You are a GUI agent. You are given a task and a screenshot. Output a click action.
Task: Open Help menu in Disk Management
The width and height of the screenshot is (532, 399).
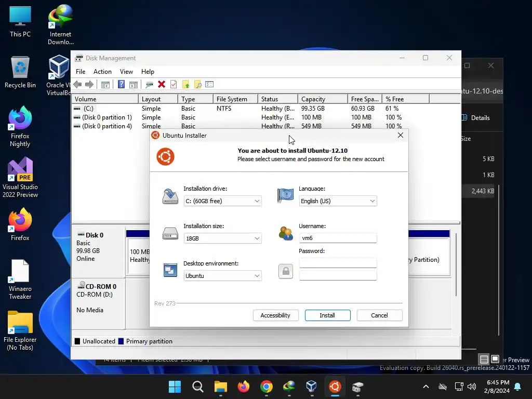tap(148, 72)
